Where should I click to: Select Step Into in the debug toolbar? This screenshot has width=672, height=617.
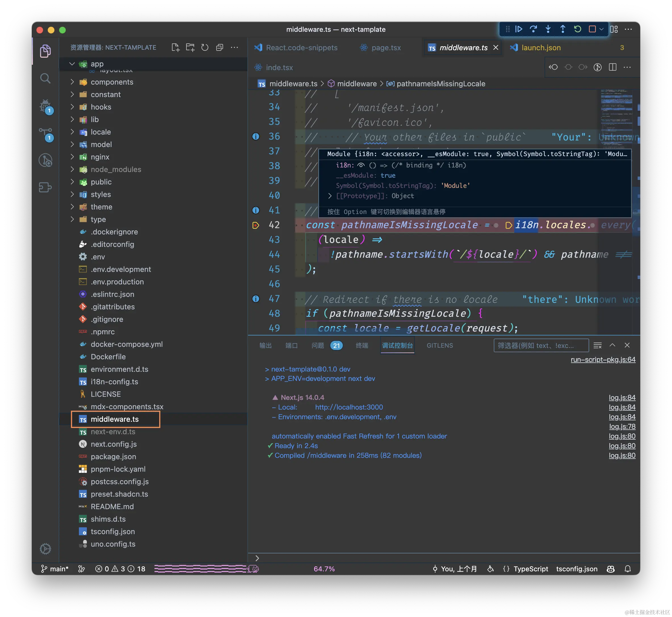point(548,29)
